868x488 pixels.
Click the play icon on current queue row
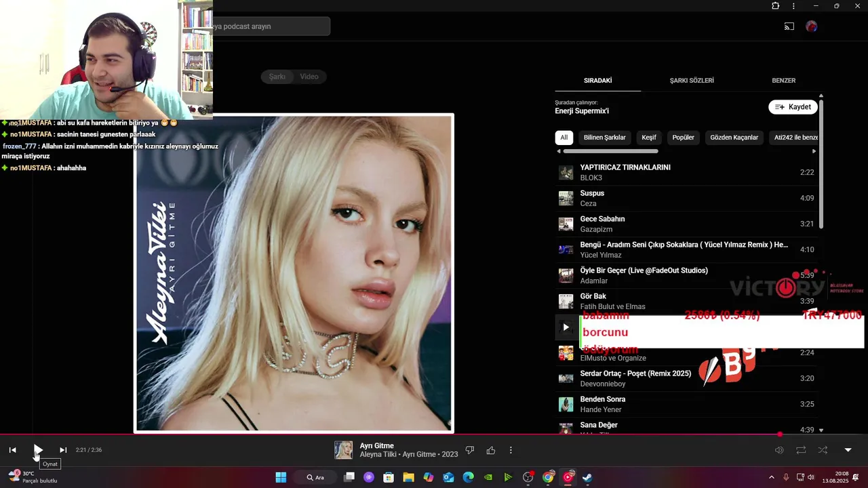click(566, 327)
